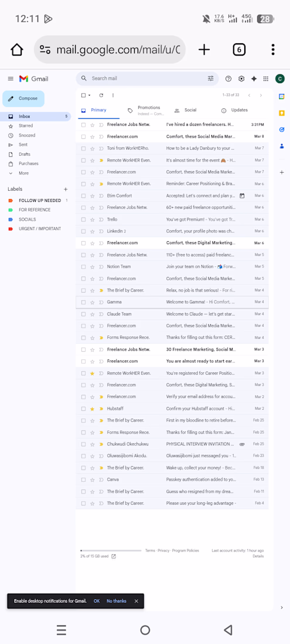Tap the Android home navigation circle
The height and width of the screenshot is (644, 290).
point(145,630)
